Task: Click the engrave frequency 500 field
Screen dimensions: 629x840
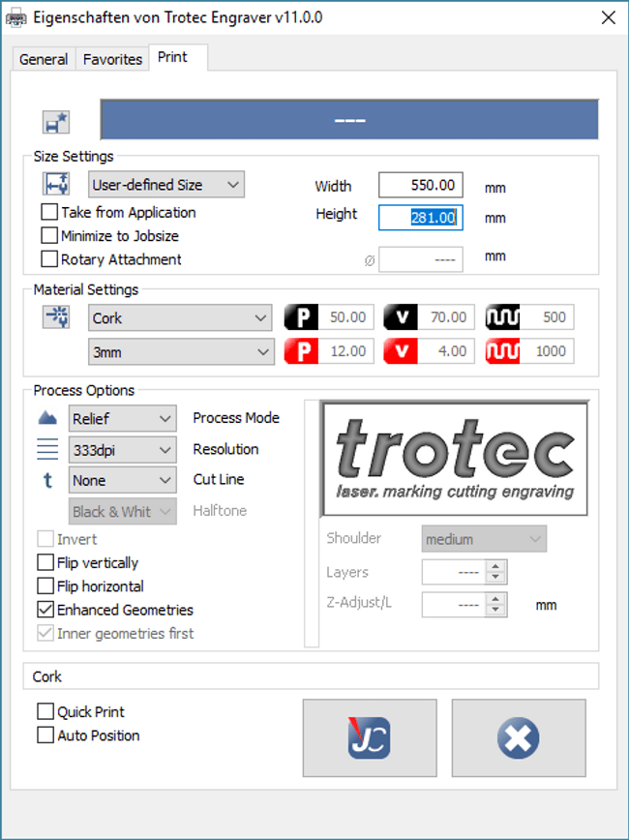Action: (547, 317)
